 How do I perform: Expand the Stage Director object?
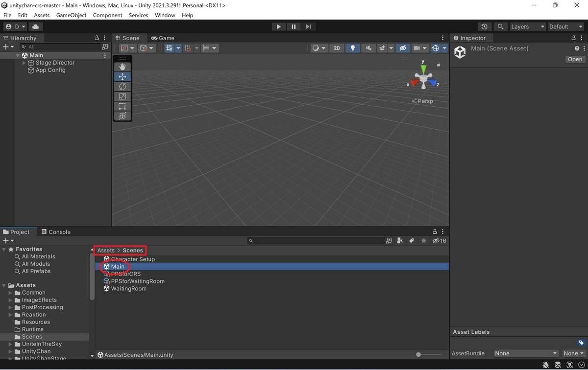pos(24,63)
